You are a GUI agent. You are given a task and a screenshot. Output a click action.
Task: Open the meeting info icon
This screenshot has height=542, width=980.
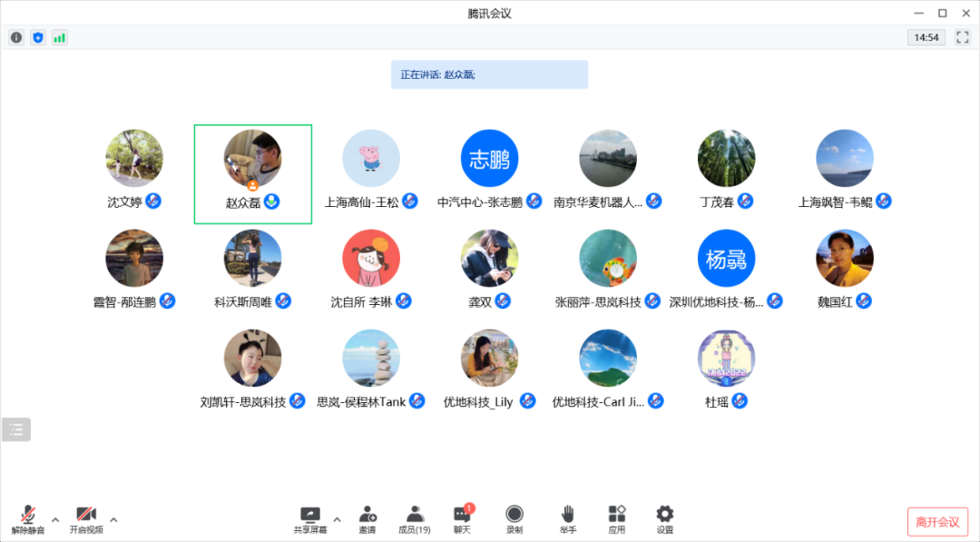click(15, 37)
